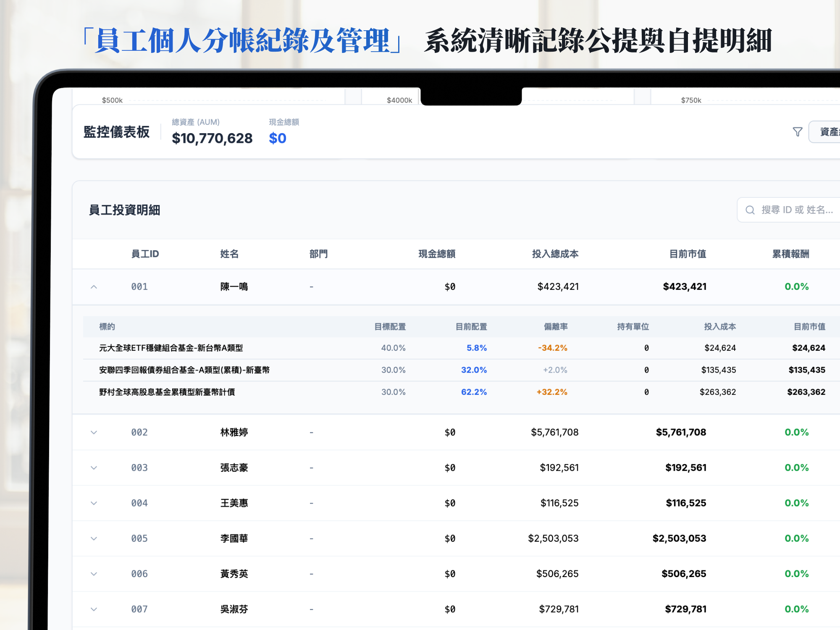Select fund 安聯四季回報債券組合基金-A類型(累積)-新臺幣
The width and height of the screenshot is (840, 630).
click(184, 370)
